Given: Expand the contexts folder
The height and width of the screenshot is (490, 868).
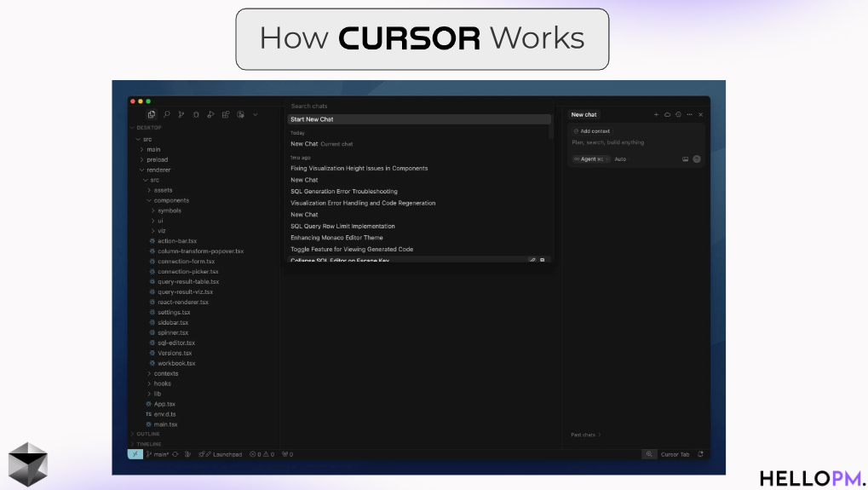Looking at the screenshot, I should click(166, 373).
